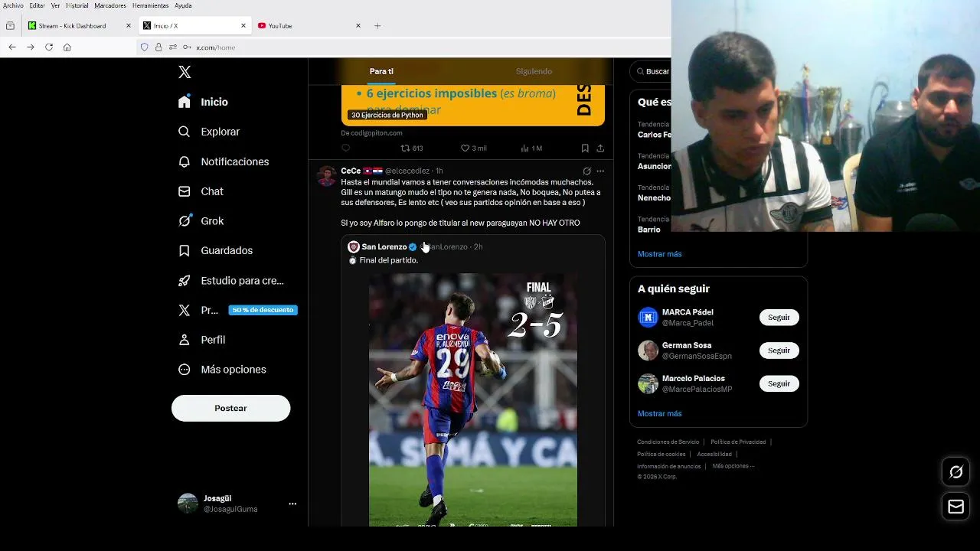Open the Historial menu
This screenshot has width=980, height=551.
pos(77,5)
